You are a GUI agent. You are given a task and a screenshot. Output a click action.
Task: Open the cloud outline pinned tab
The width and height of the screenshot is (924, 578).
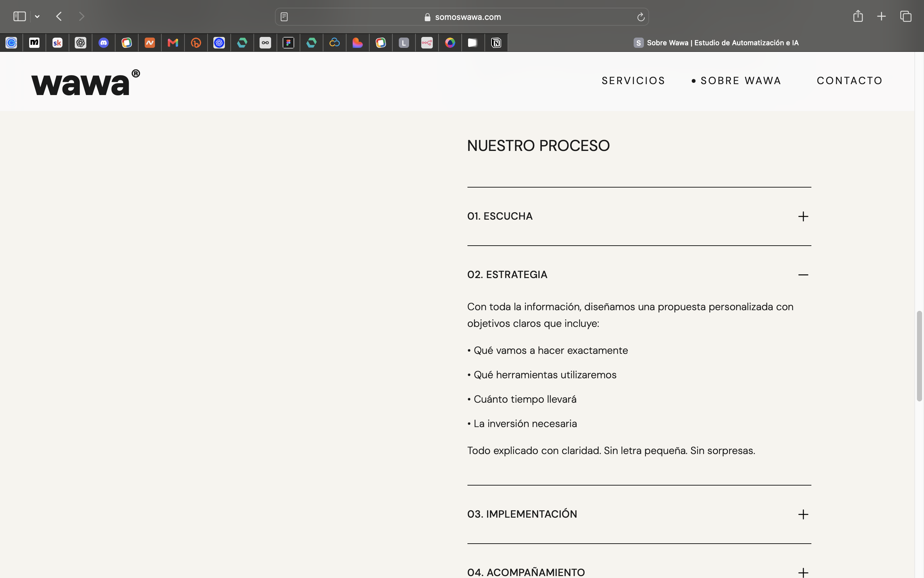335,43
